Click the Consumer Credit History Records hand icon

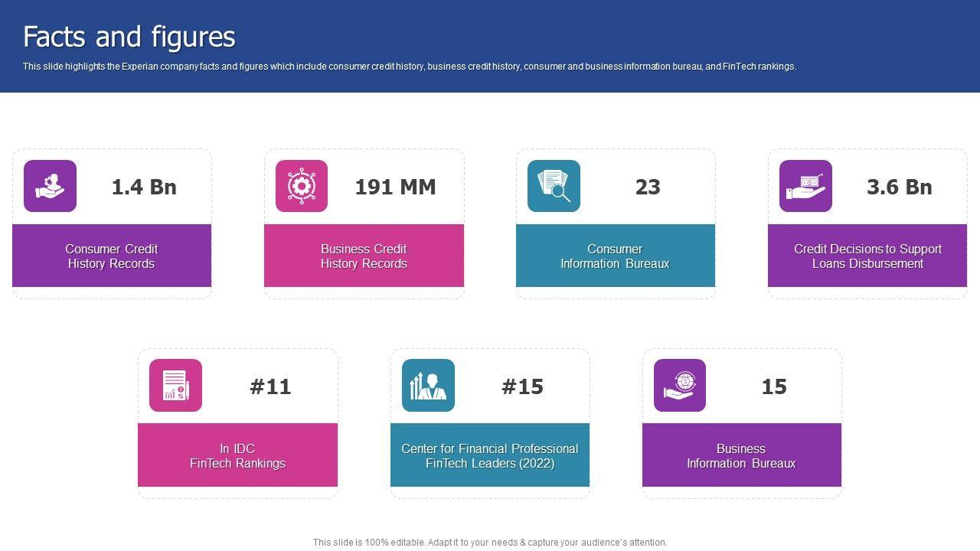tap(50, 186)
